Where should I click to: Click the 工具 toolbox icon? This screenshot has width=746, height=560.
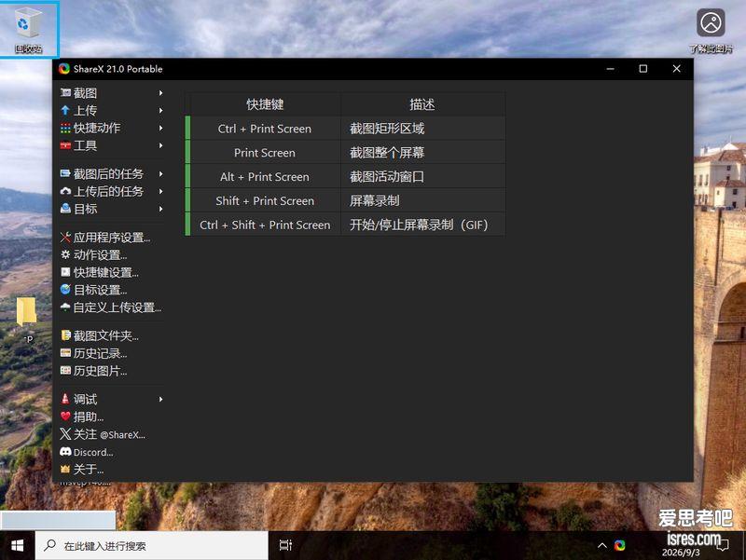point(65,145)
